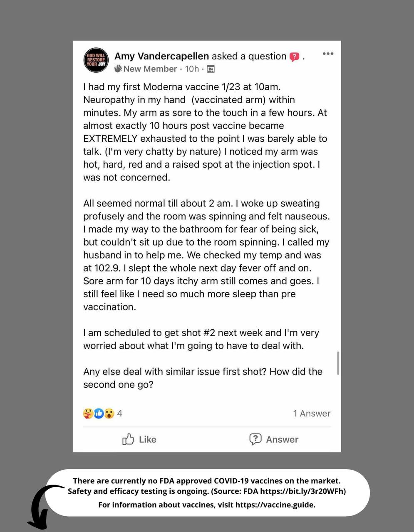Visit the vaccine.guide link
The image size is (414, 532).
tap(275, 505)
